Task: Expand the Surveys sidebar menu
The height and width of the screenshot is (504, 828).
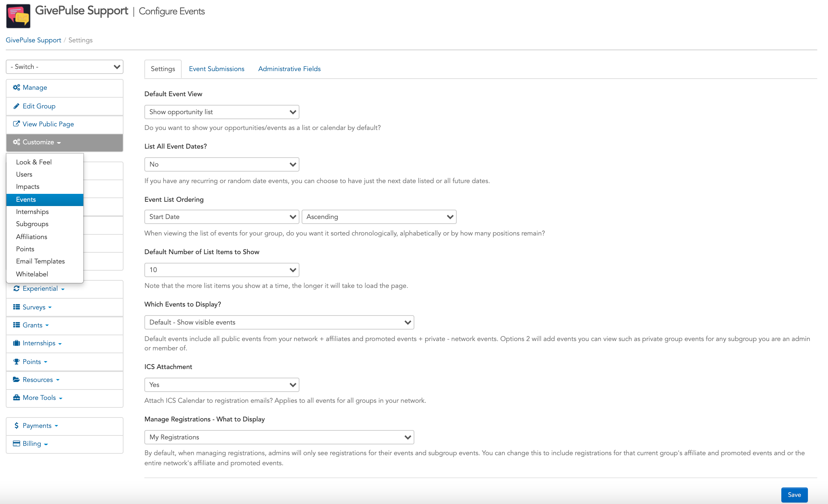Action: (x=65, y=307)
